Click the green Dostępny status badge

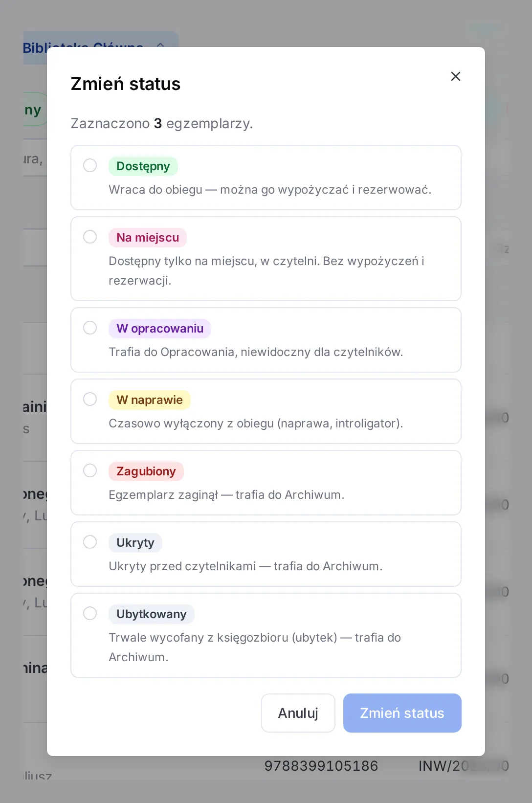143,166
